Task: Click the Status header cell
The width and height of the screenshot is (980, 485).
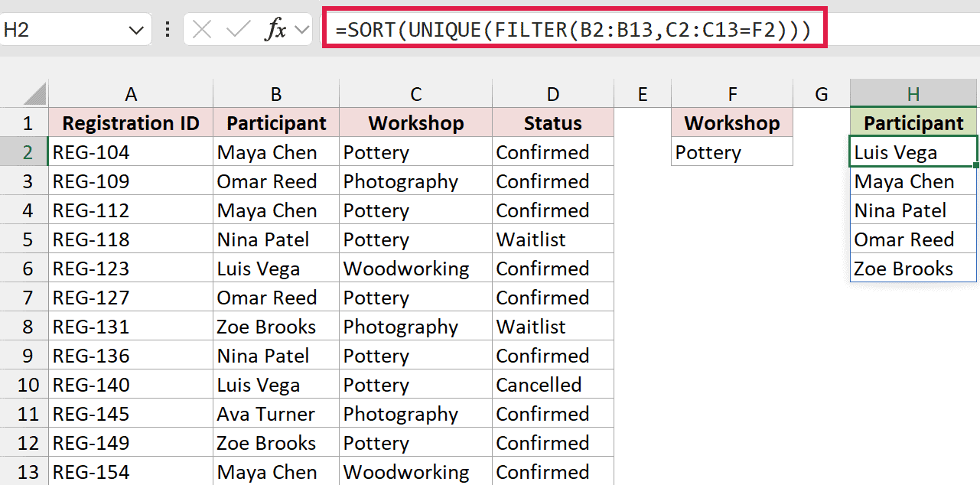Action: point(552,123)
